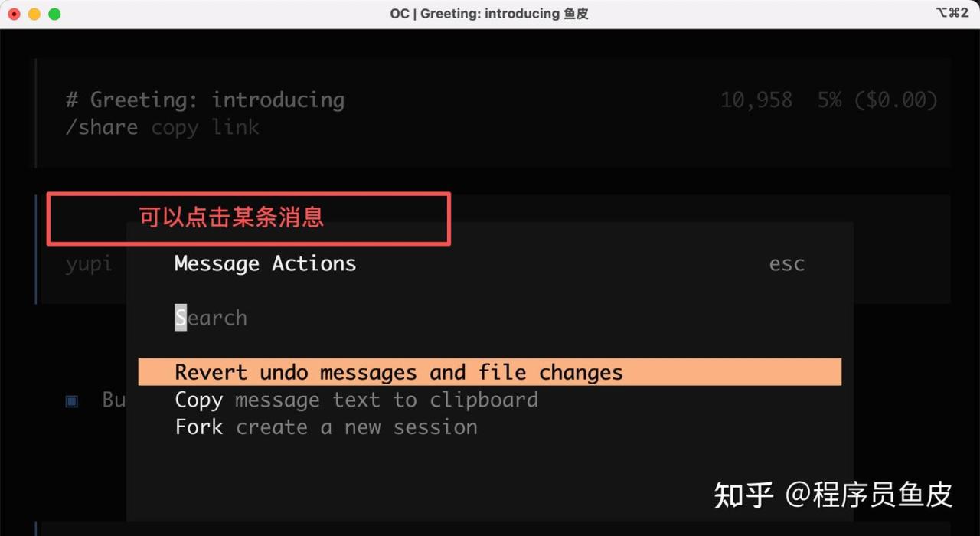Click the Message Actions dialog title
The width and height of the screenshot is (980, 536).
(265, 263)
